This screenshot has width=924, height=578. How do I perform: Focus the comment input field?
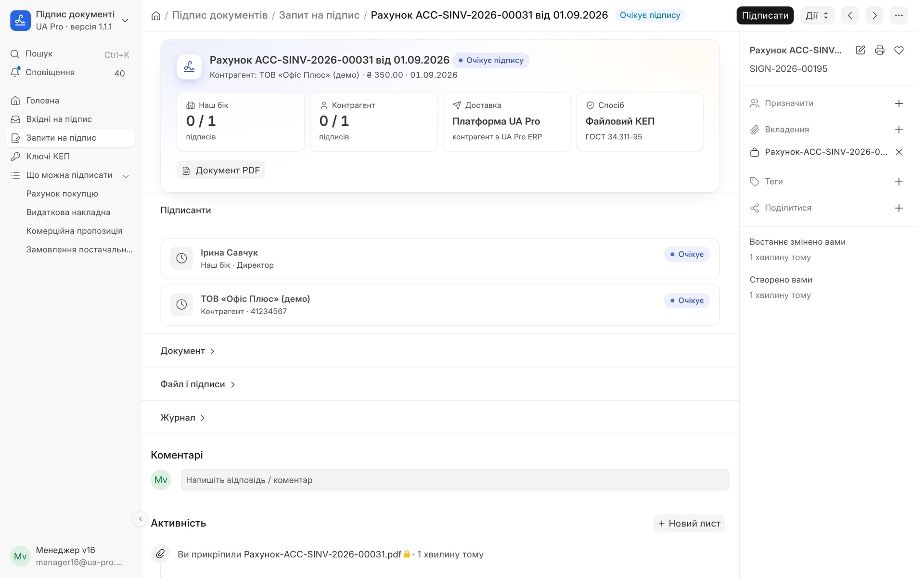[x=455, y=480]
